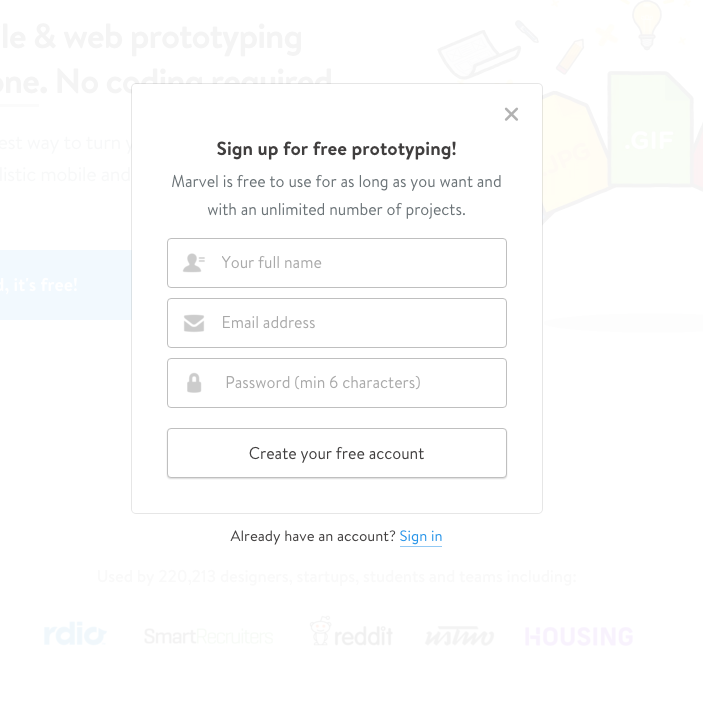Click the envelope icon beside Email address
This screenshot has height=703, width=703.
coord(194,323)
